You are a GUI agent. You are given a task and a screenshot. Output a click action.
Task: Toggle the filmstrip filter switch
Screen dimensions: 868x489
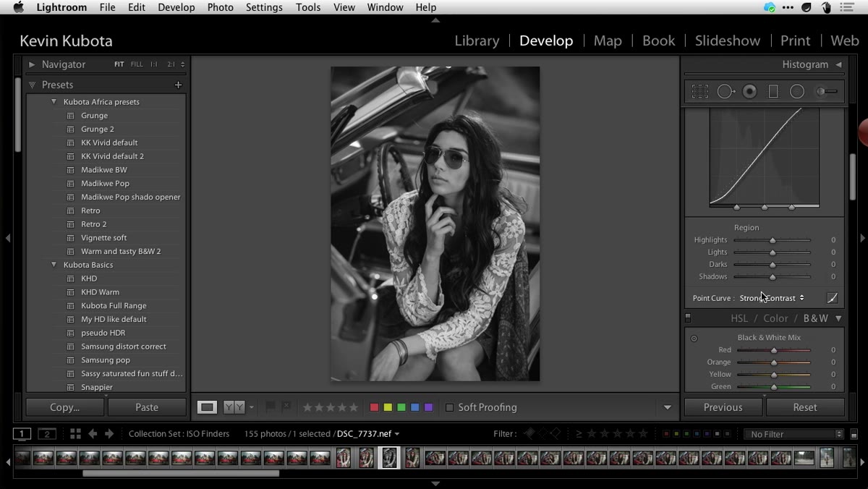coord(854,434)
